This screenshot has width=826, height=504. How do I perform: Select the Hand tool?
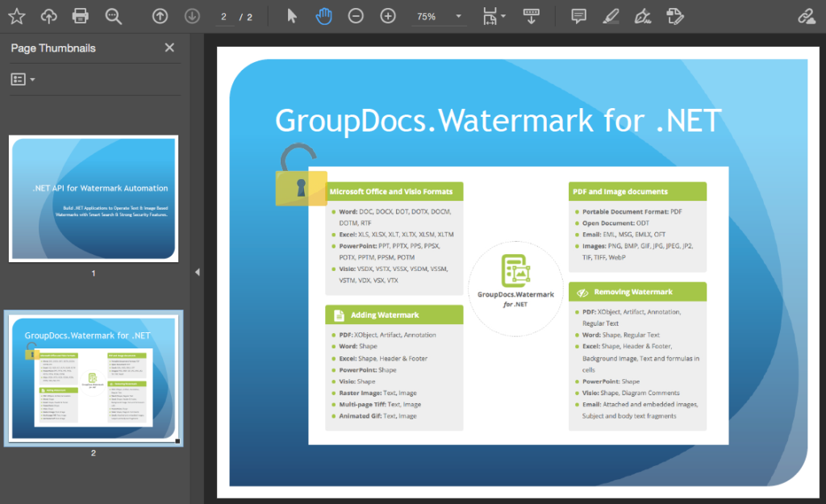pos(323,15)
